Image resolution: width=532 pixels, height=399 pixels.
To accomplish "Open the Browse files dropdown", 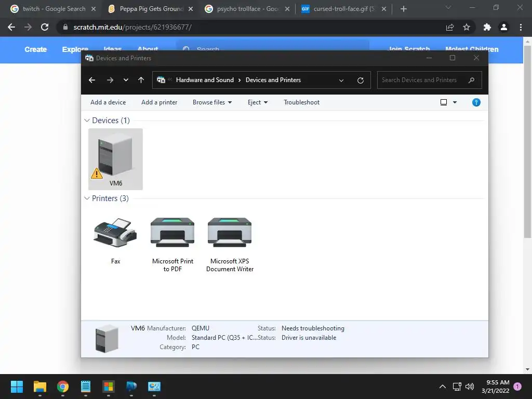I will (212, 102).
